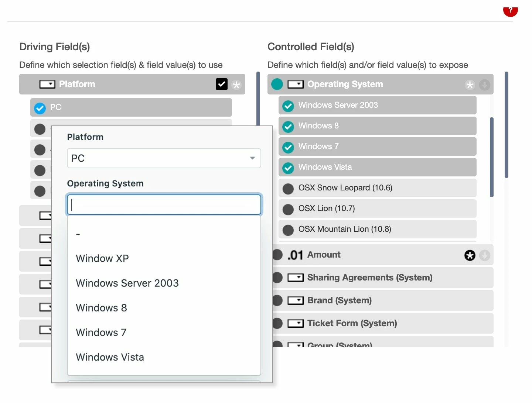
Task: Click dropdown field icon beside Operating System header
Action: click(x=296, y=84)
